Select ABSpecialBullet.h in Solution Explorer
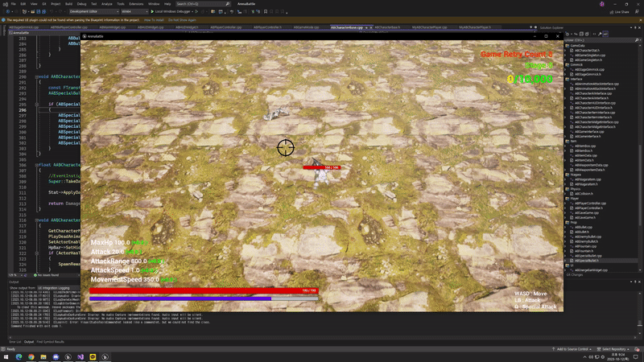The width and height of the screenshot is (644, 362). (x=587, y=261)
